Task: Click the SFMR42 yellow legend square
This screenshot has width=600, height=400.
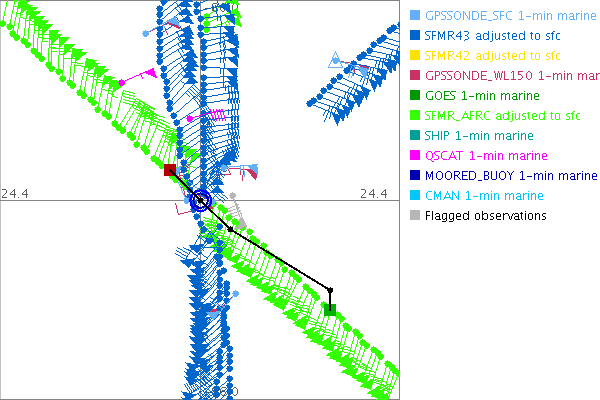Action: (415, 56)
